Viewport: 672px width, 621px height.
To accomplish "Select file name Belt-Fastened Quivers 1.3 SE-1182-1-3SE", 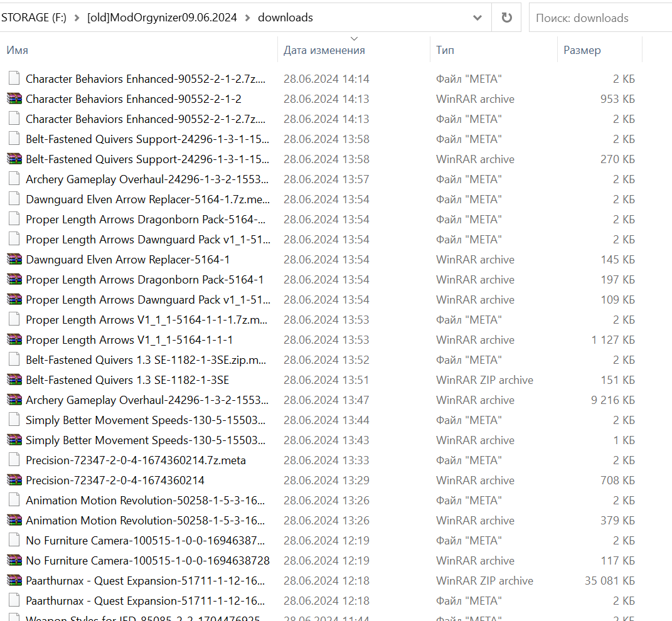I will coord(127,379).
